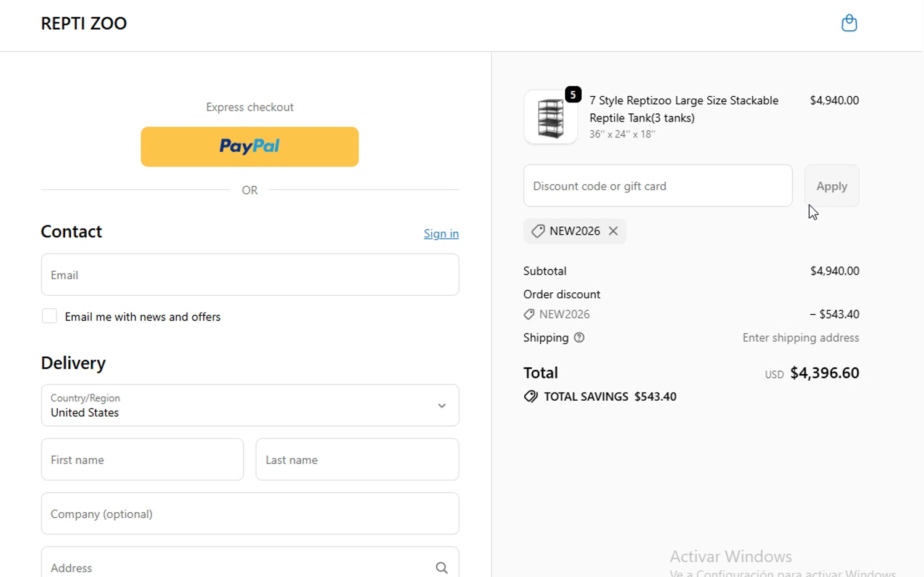Open the stackable reptile tank thumbnail
The image size is (924, 577).
pos(551,117)
